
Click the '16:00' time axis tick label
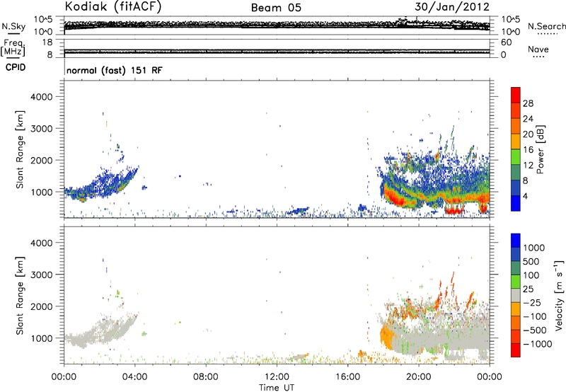point(347,377)
